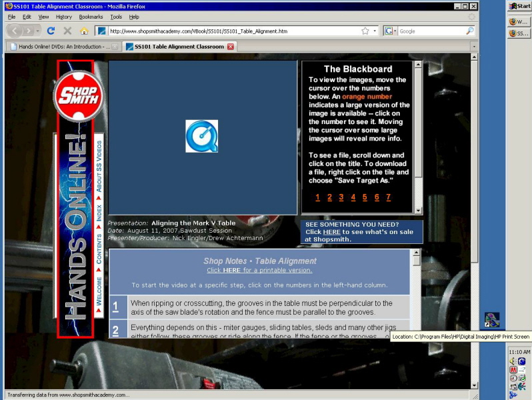The image size is (532, 400).
Task: Open the Contents sidebar link
Action: pos(99,249)
